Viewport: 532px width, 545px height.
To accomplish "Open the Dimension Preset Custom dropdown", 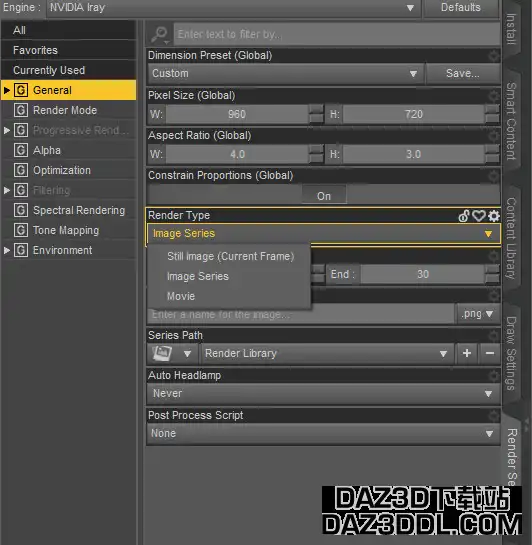I will 285,74.
